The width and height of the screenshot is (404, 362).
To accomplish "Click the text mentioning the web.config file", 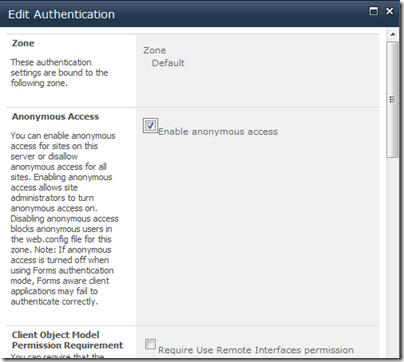I will coord(61,239).
